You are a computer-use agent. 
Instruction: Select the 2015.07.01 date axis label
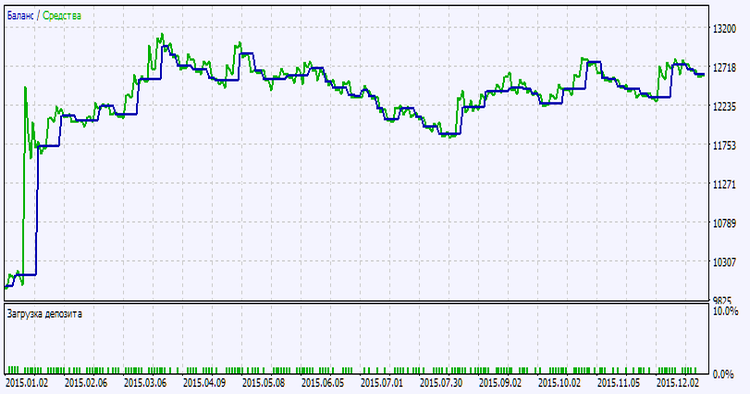pyautogui.click(x=382, y=383)
